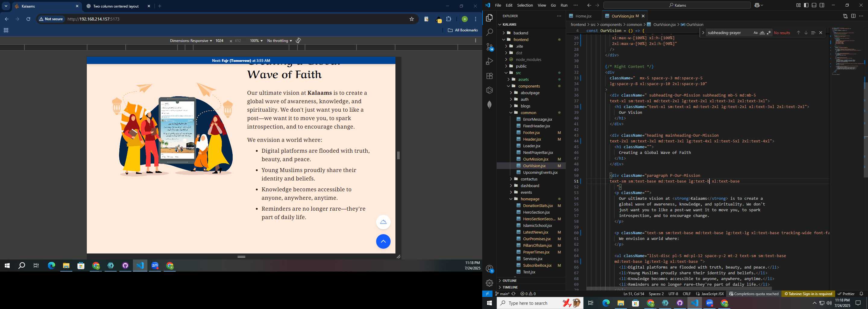Collapse the homepage folder in Explorer
This screenshot has height=309, width=868.
530,199
